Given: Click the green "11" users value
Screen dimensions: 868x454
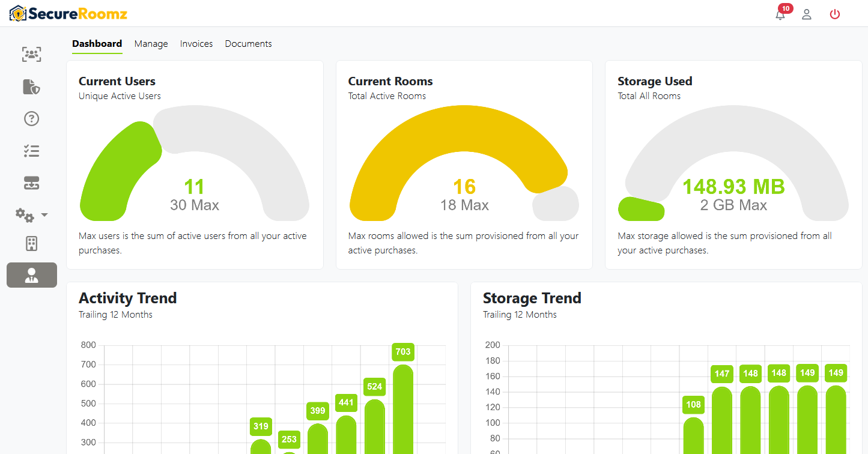Looking at the screenshot, I should click(x=194, y=187).
